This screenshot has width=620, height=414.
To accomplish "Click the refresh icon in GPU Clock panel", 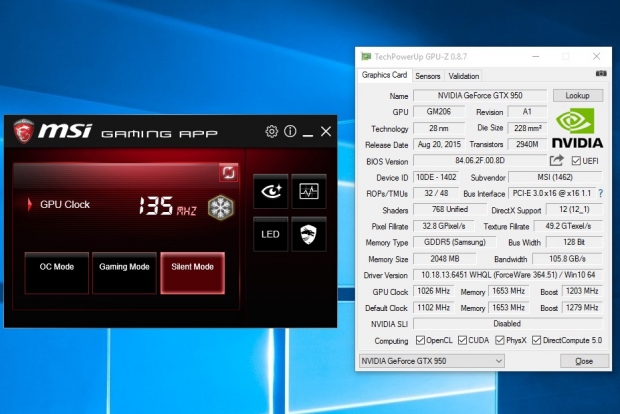I will coord(229,173).
